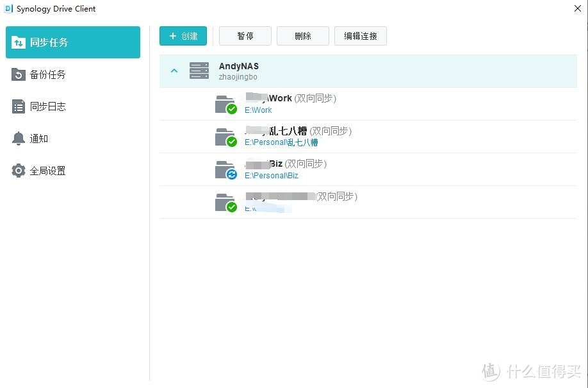The image size is (588, 388).
Task: Click the gear icon beside 全局设置
Action: tap(19, 171)
